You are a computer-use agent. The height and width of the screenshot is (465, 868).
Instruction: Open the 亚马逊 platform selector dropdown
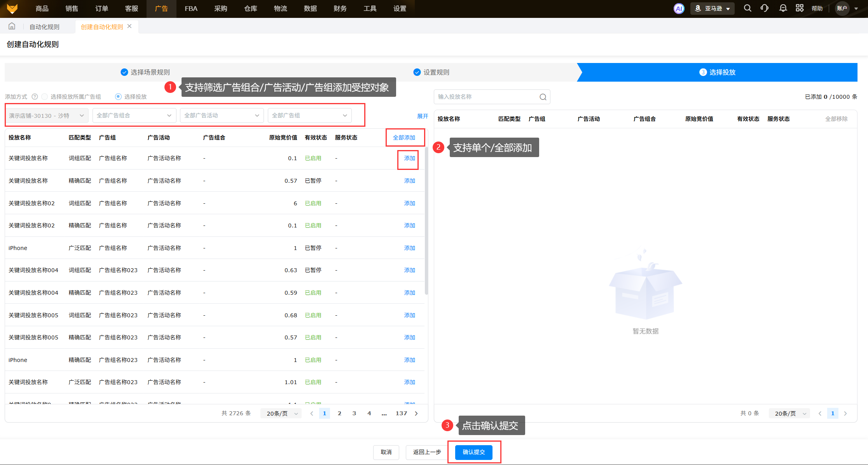point(712,9)
